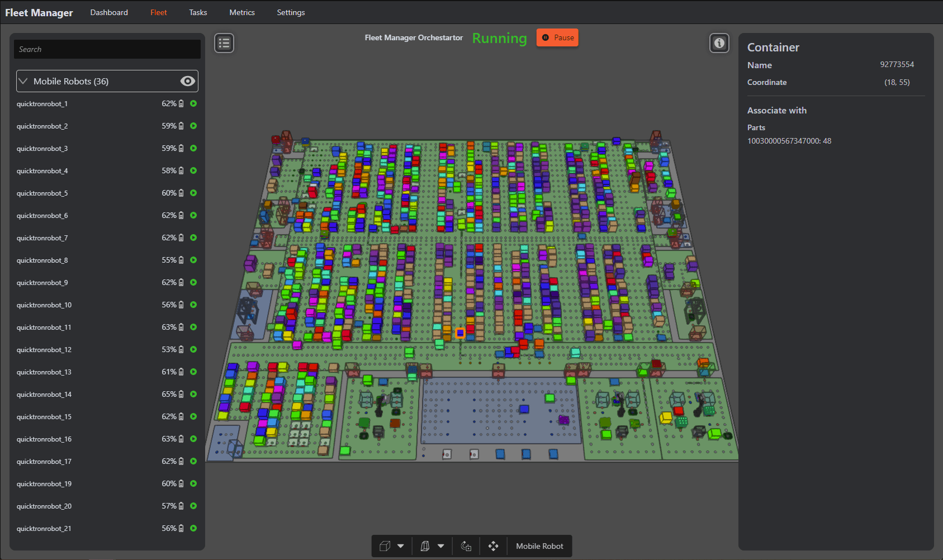Click the green play icon for quicktronrobot_1
Image resolution: width=943 pixels, height=560 pixels.
[193, 103]
